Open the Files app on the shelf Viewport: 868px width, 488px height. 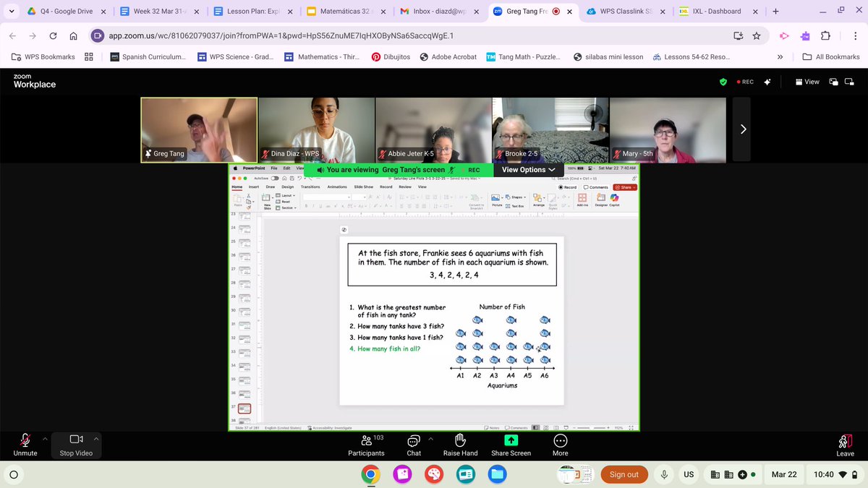497,474
